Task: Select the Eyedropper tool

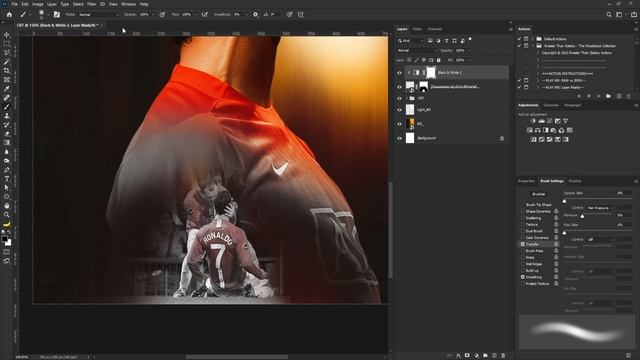Action: click(7, 89)
